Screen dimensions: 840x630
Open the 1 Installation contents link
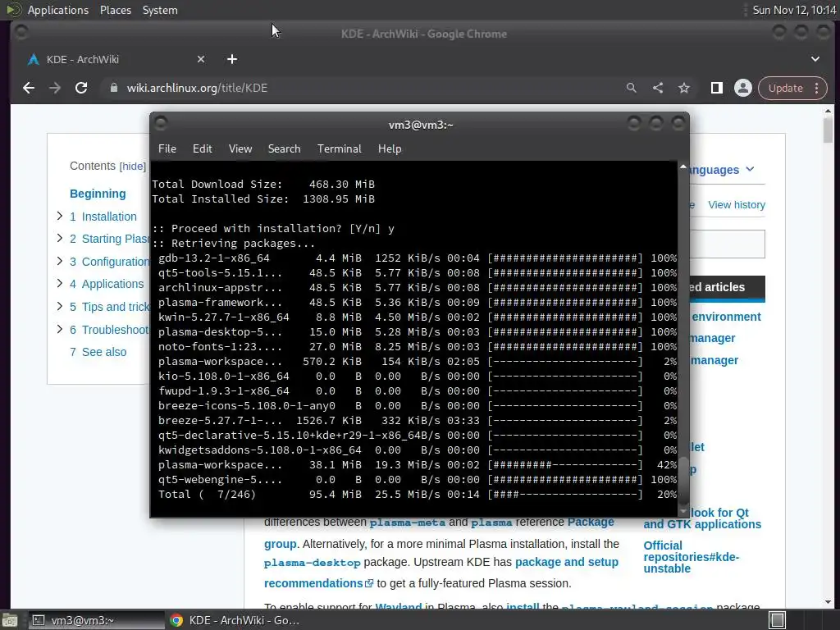coord(103,217)
